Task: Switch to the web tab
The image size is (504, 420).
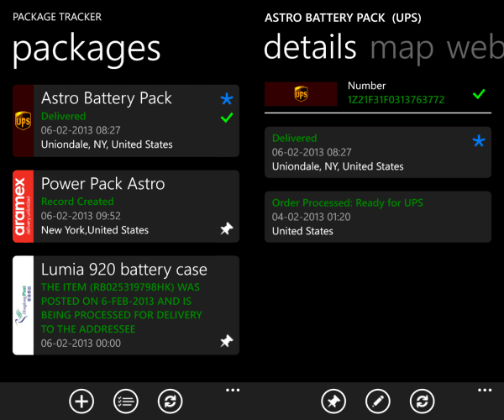Action: point(475,46)
